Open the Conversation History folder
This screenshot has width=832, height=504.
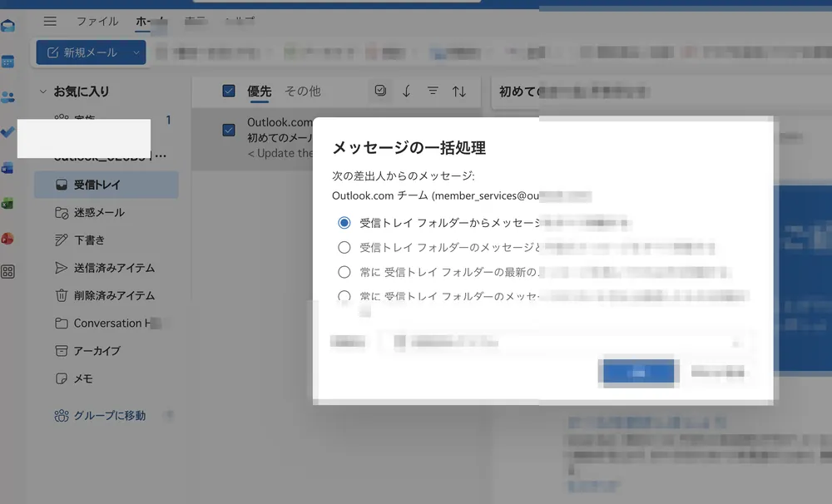(106, 323)
